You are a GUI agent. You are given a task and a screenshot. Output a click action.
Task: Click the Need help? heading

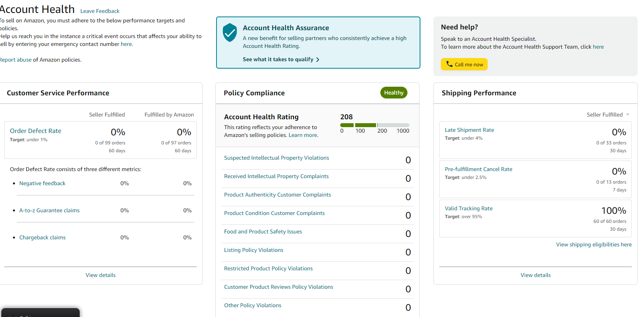pos(459,27)
